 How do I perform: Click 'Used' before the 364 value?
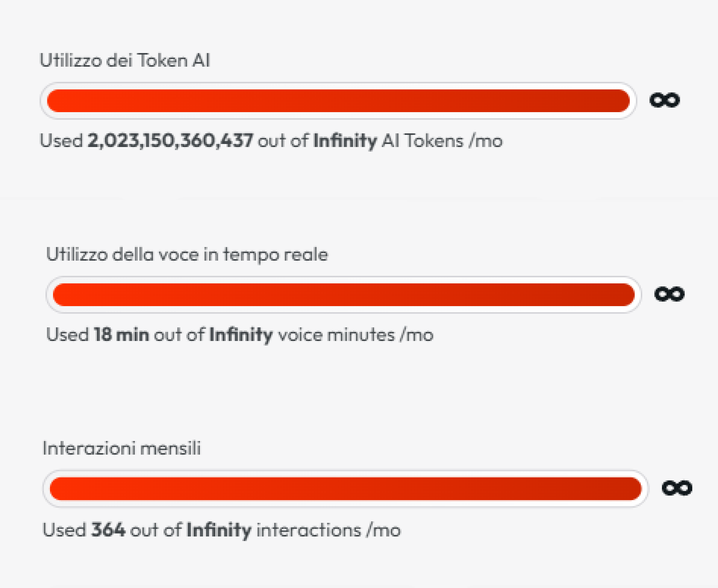(64, 530)
